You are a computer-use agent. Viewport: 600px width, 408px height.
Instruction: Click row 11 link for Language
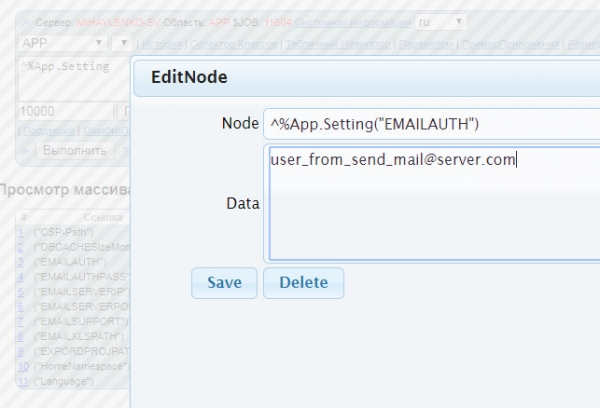(23, 381)
